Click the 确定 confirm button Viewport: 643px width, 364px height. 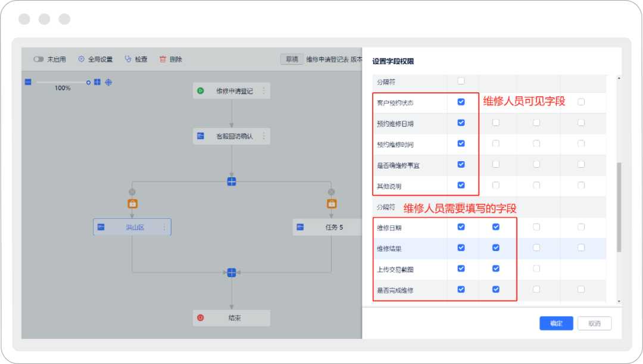coord(556,324)
